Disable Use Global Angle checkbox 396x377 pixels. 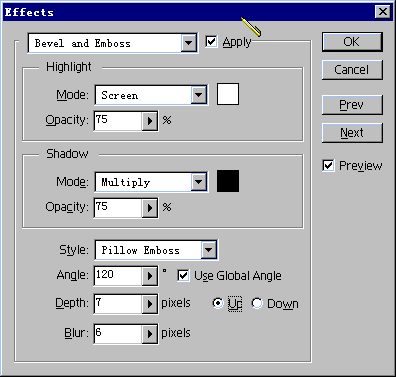(x=183, y=276)
